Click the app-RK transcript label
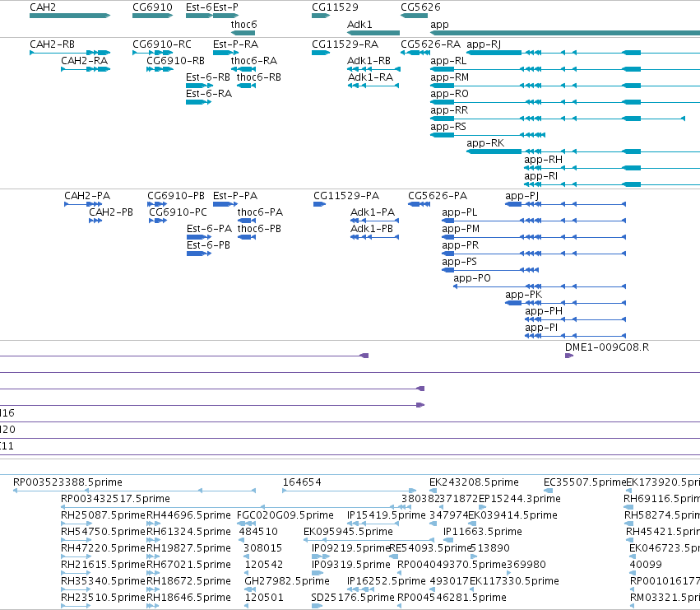The width and height of the screenshot is (700, 610). 485,143
